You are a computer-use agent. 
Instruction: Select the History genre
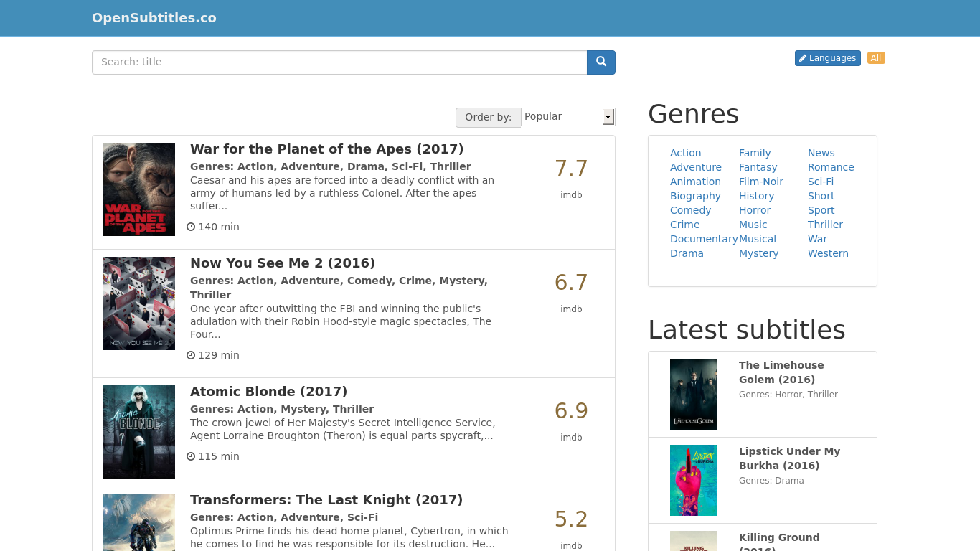click(x=756, y=196)
